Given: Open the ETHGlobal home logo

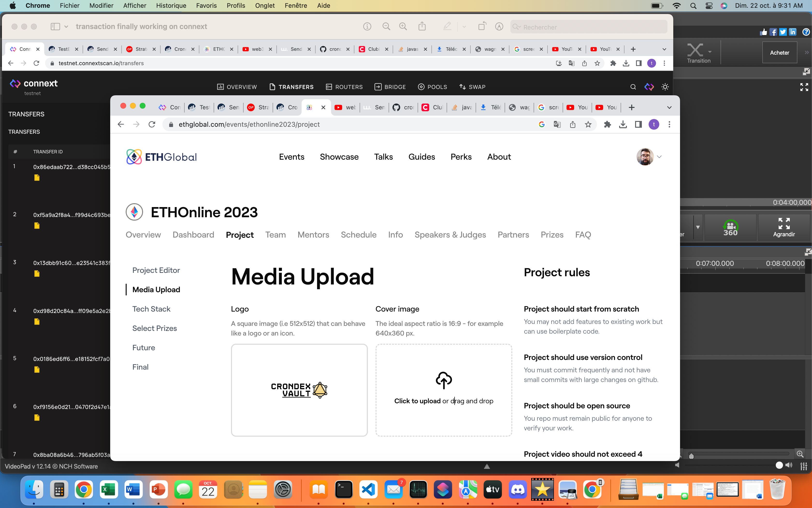Looking at the screenshot, I should click(161, 157).
